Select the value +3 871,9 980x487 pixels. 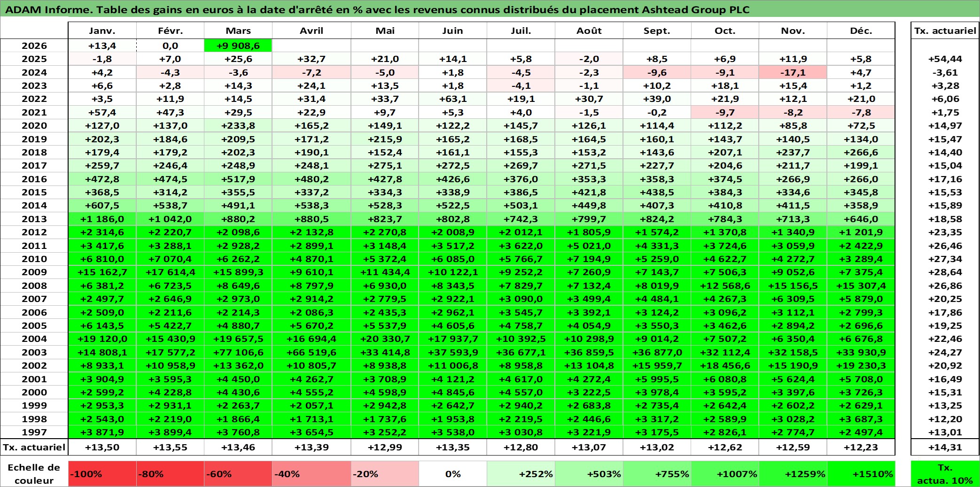102,432
